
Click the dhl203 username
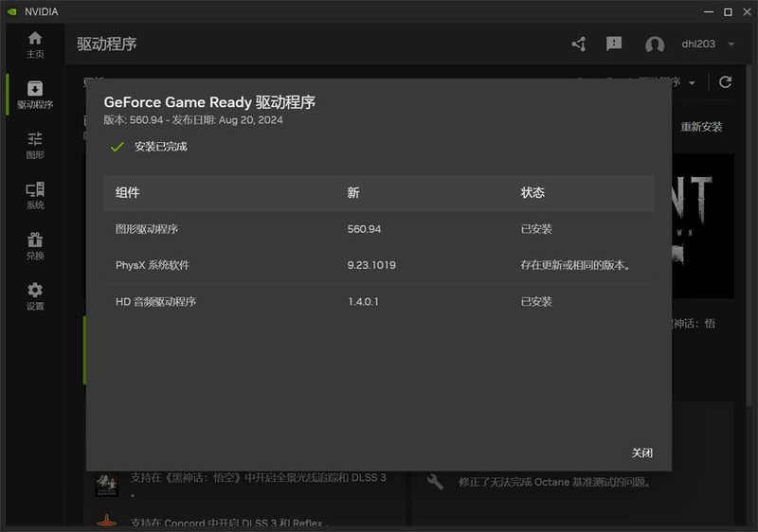pos(698,44)
